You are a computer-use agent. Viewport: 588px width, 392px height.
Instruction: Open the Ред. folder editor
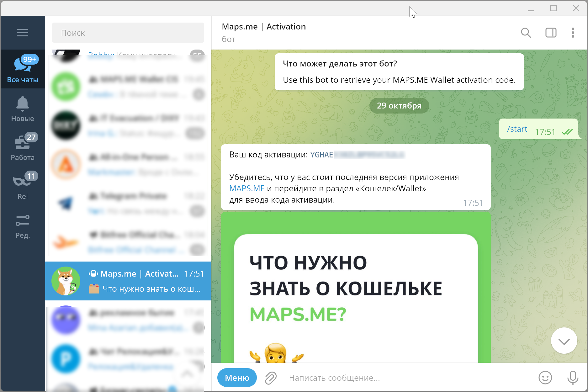(23, 226)
